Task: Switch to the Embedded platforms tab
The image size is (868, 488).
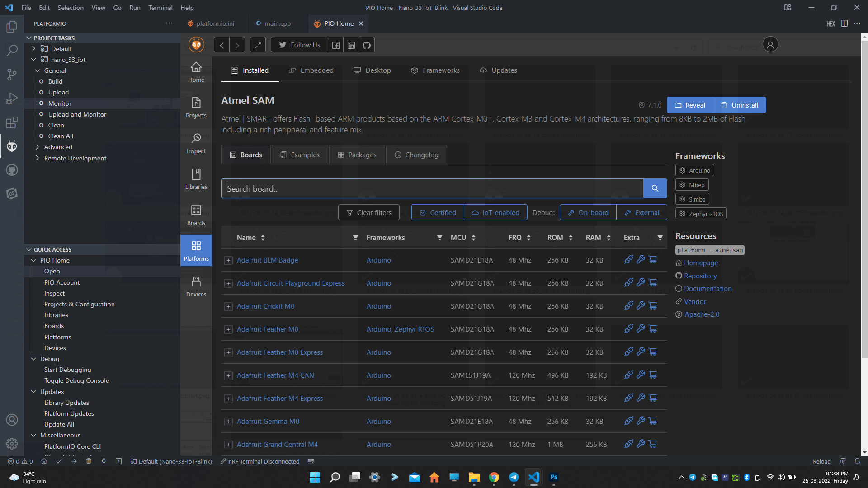Action: 311,70
